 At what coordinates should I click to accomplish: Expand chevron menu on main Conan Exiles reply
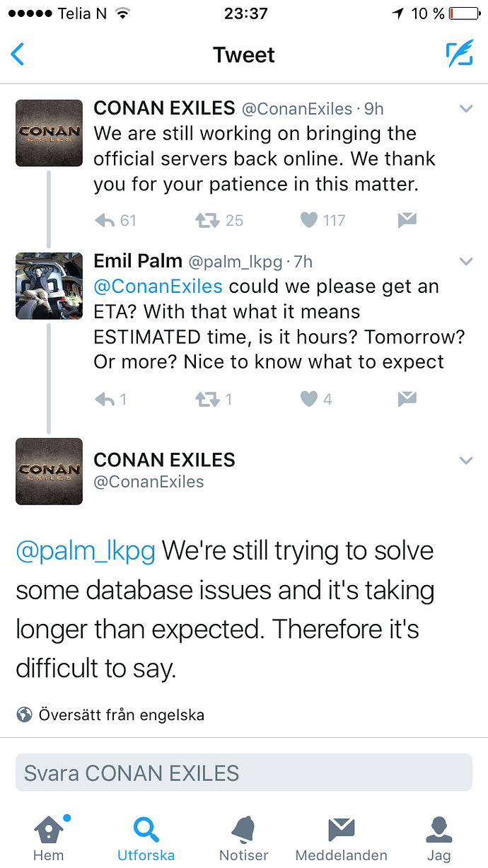(465, 461)
